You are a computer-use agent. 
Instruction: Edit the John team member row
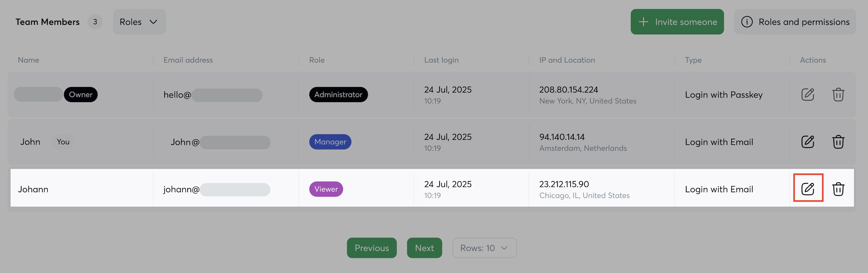point(808,142)
